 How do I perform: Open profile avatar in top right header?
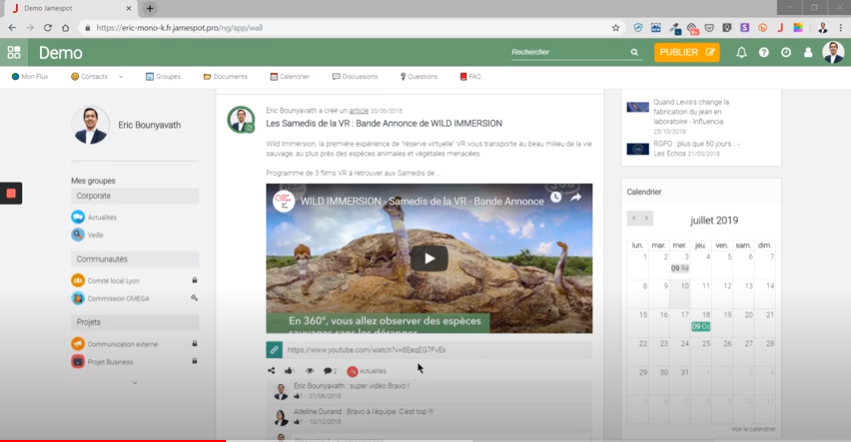833,52
